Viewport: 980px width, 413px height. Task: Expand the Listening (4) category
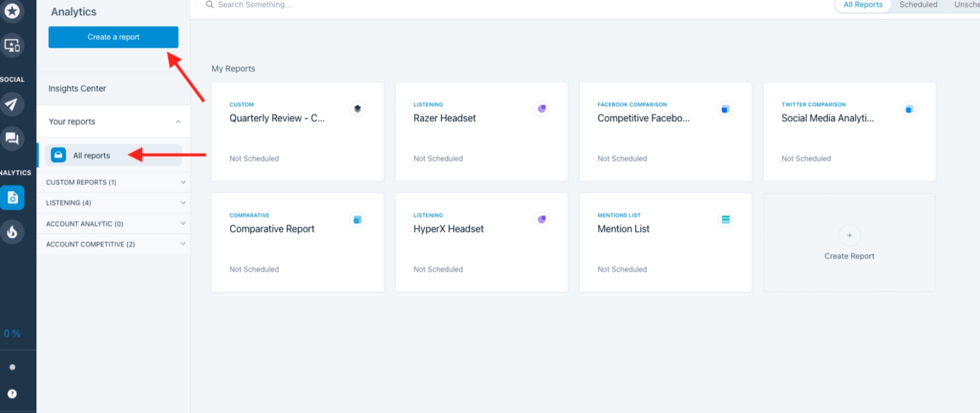tap(183, 203)
